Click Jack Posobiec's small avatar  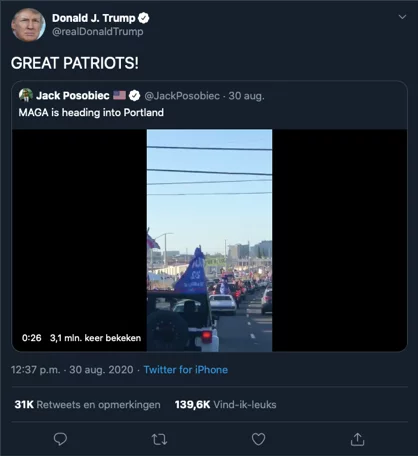pos(26,95)
